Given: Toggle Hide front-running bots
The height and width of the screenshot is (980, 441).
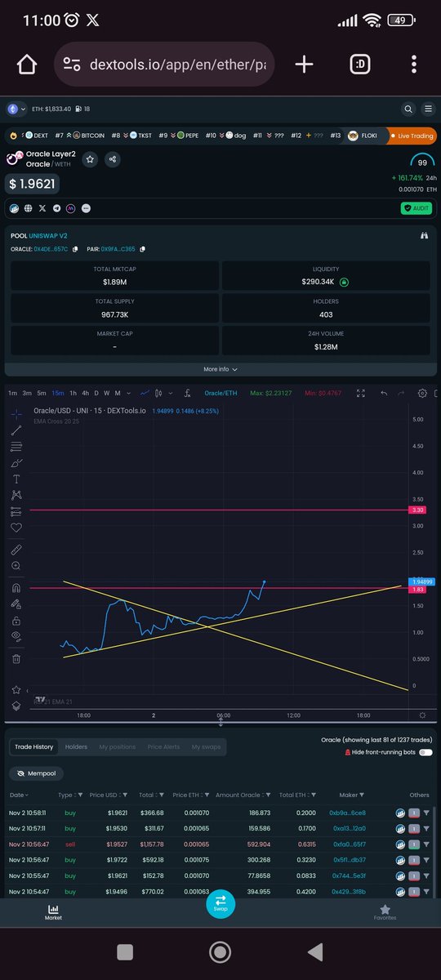Looking at the screenshot, I should pos(425,752).
